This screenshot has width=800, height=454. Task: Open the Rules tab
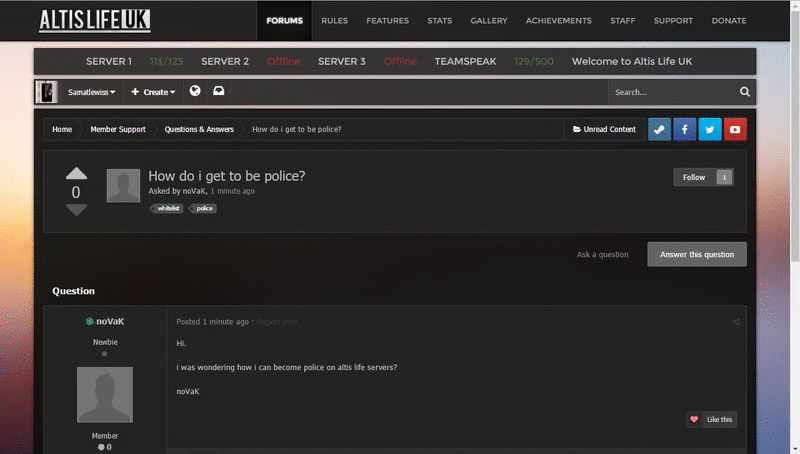point(334,21)
